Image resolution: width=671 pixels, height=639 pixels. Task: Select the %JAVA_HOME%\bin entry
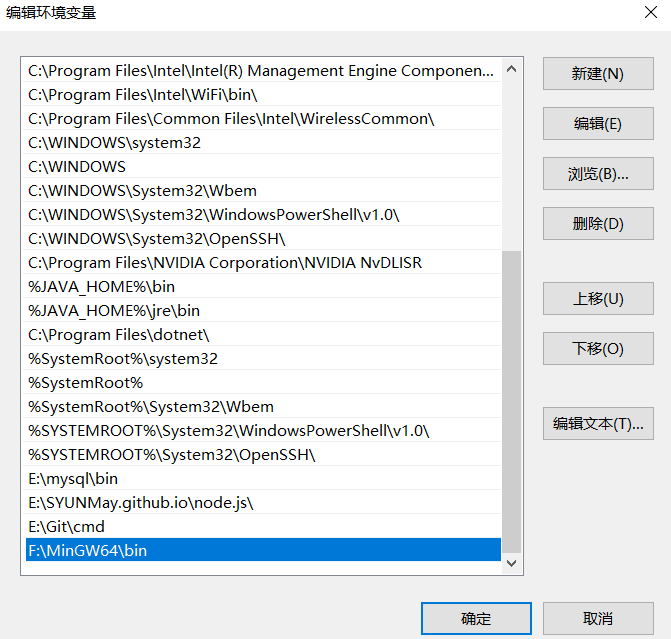pyautogui.click(x=263, y=286)
